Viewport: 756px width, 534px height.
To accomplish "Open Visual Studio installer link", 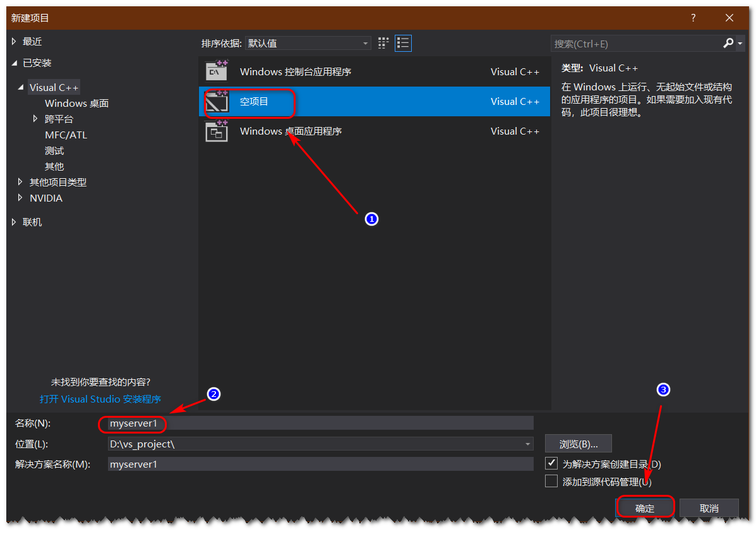I will (x=100, y=399).
